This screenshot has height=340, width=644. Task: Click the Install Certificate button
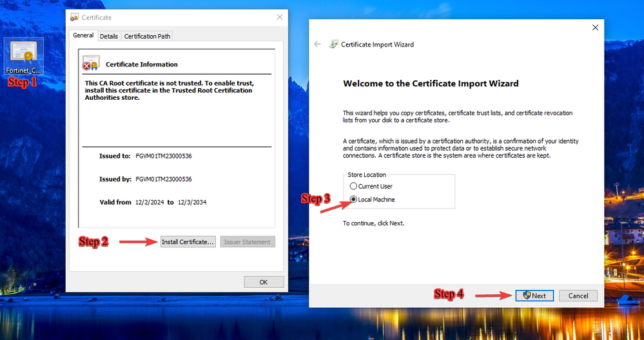(188, 242)
